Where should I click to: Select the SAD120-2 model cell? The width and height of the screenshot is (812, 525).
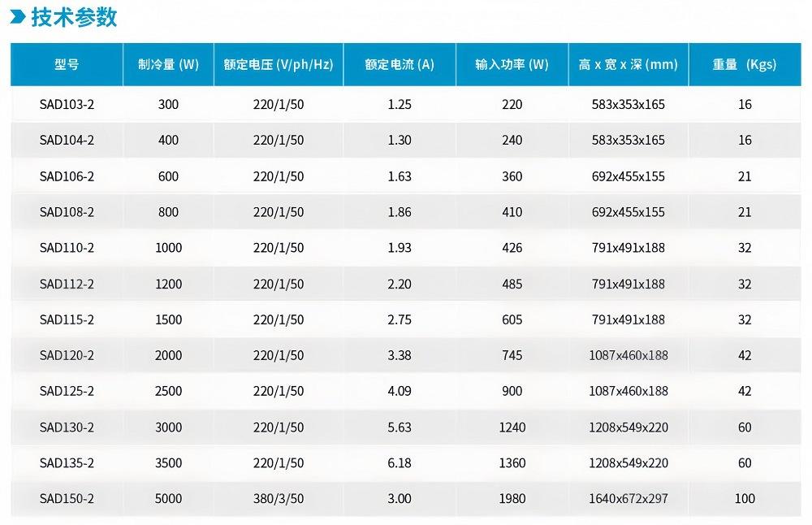67,355
